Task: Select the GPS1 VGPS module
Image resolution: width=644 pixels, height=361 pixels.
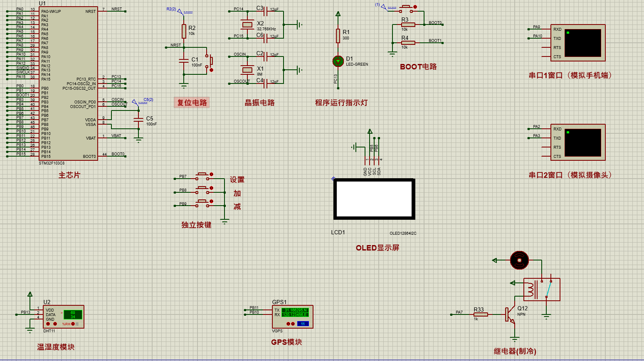Action: coord(292,317)
